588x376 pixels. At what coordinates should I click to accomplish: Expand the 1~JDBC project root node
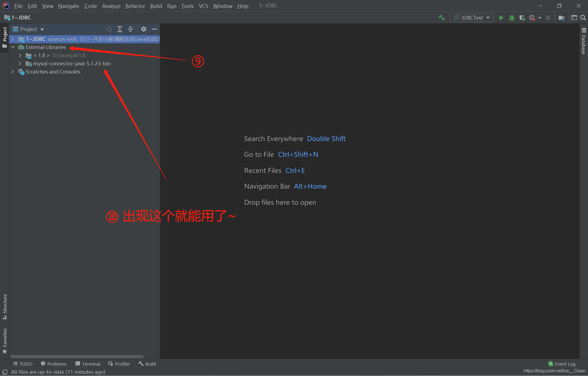(13, 39)
